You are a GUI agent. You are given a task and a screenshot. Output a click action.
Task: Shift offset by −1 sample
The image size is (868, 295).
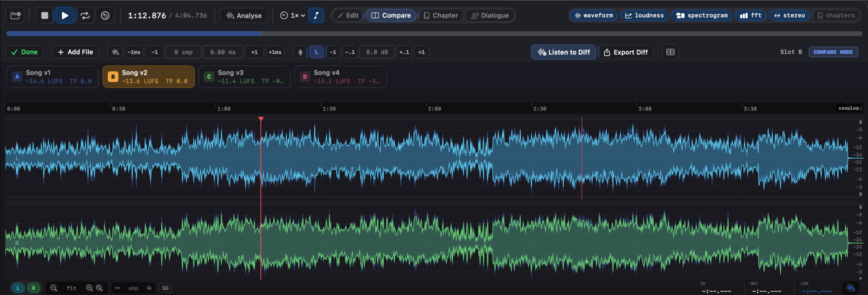[x=155, y=52]
